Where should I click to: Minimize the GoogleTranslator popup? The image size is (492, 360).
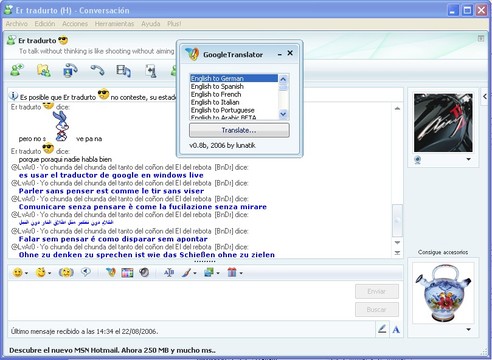coord(280,54)
